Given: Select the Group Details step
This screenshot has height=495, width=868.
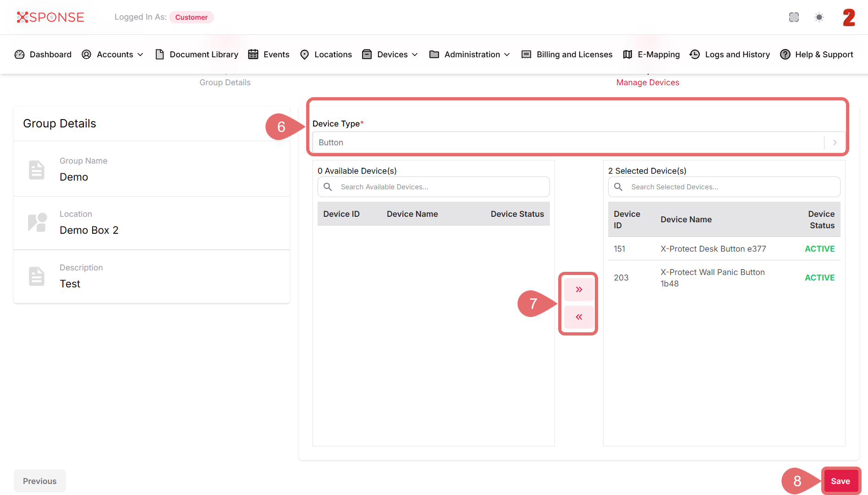Looking at the screenshot, I should point(225,82).
